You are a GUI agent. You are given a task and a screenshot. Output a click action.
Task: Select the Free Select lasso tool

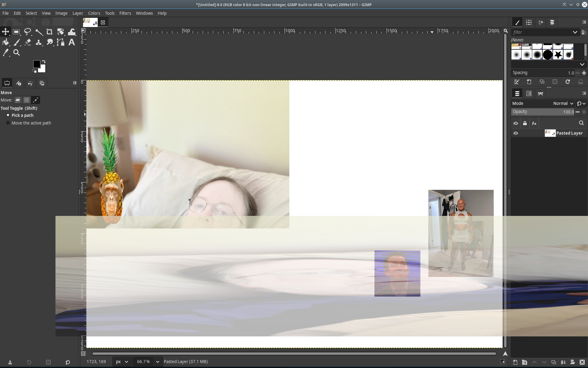(x=28, y=32)
